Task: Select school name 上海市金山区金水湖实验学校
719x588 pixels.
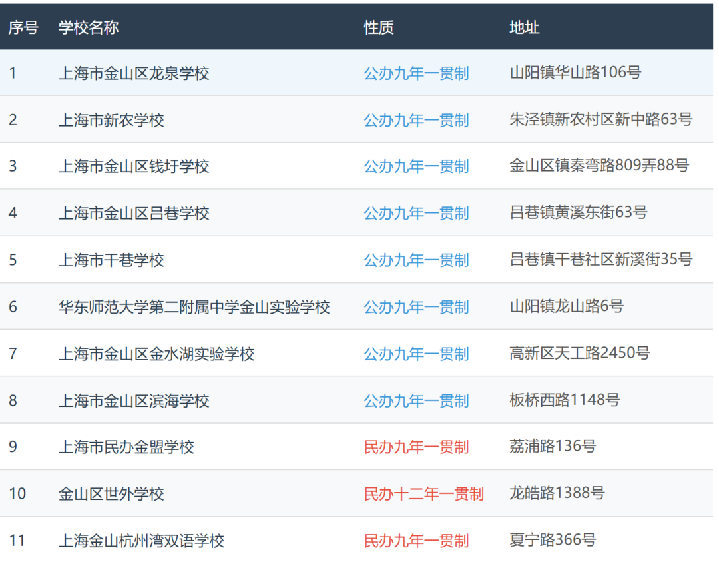Action: click(x=156, y=354)
